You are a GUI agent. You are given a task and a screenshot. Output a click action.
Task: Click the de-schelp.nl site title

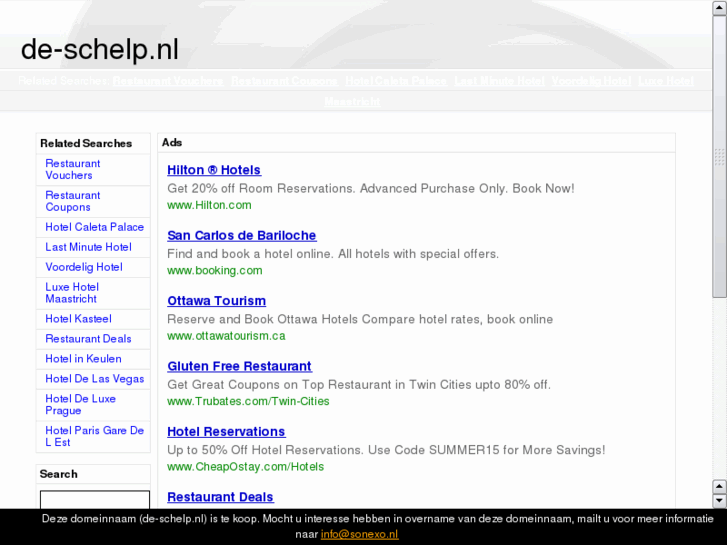tap(100, 49)
